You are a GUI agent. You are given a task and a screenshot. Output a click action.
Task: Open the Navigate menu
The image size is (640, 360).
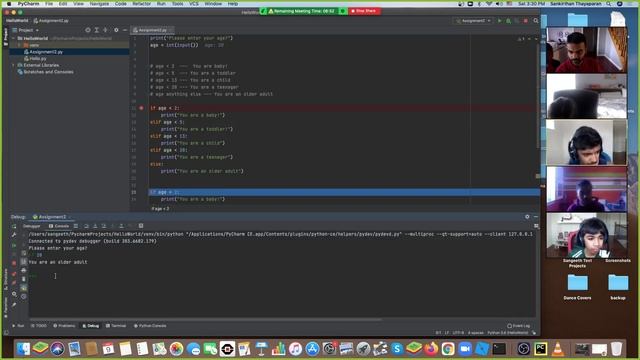tap(99, 4)
